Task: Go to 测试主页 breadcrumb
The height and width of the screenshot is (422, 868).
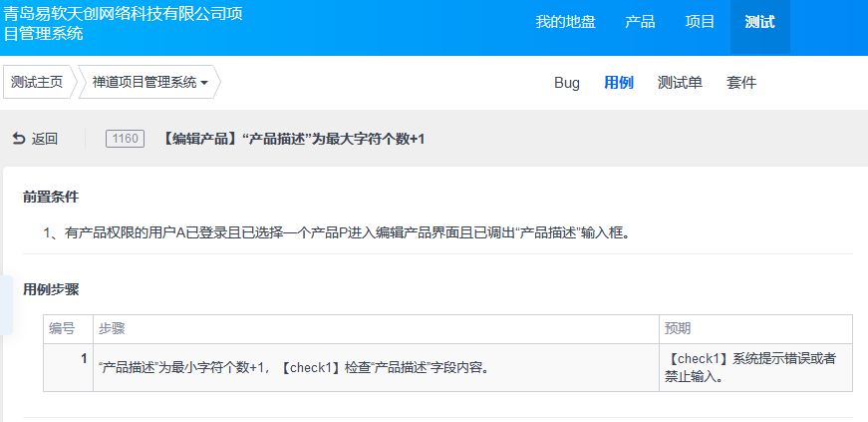Action: tap(38, 82)
